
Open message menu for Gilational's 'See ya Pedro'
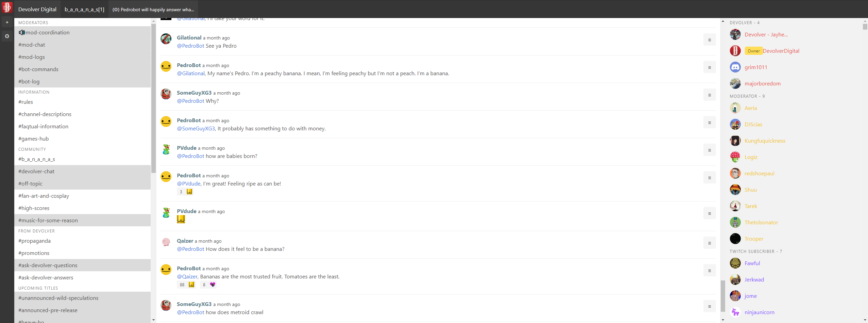click(709, 40)
